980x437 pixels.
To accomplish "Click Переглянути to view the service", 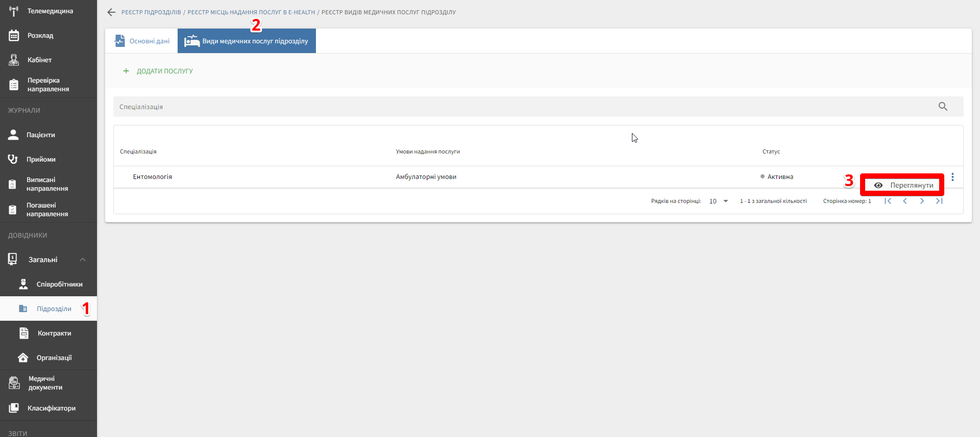I will (902, 185).
